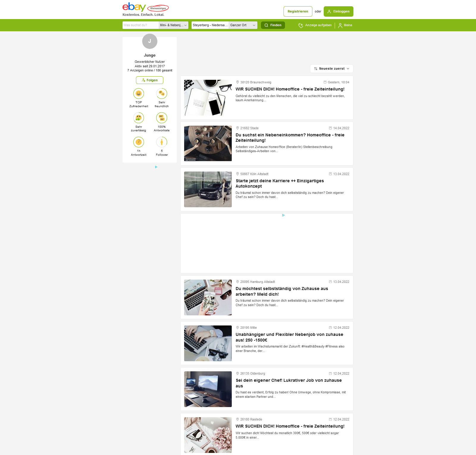
Task: Open 'Unabhängiger und Flexibler Nebenjob' listing title
Action: (x=289, y=337)
